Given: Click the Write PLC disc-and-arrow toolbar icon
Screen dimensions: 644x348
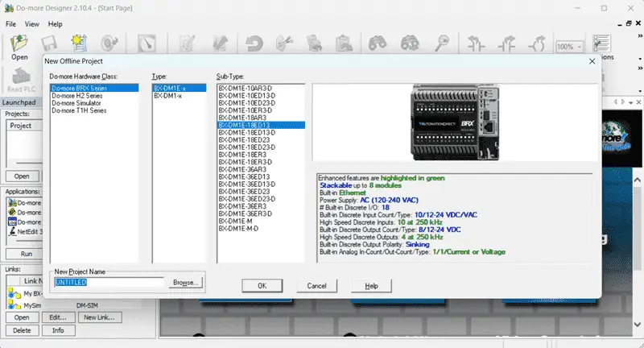Looking at the screenshot, I should [109, 43].
